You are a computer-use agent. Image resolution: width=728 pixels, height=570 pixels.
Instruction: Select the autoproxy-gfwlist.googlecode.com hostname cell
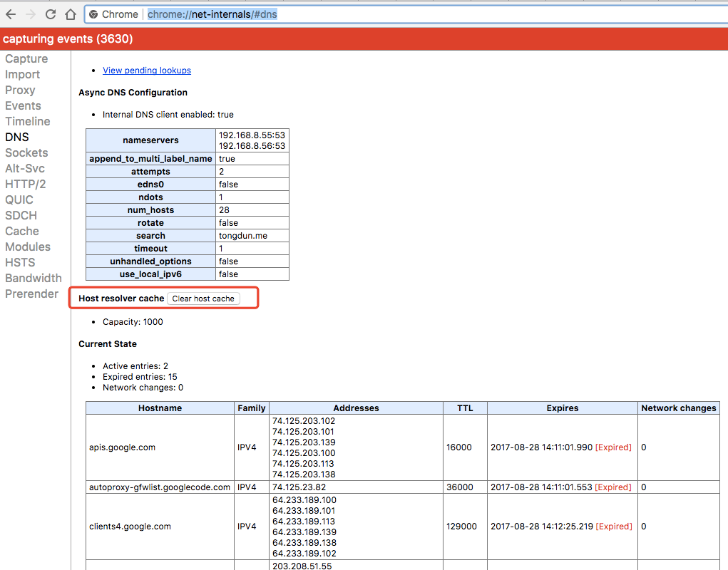(x=160, y=487)
